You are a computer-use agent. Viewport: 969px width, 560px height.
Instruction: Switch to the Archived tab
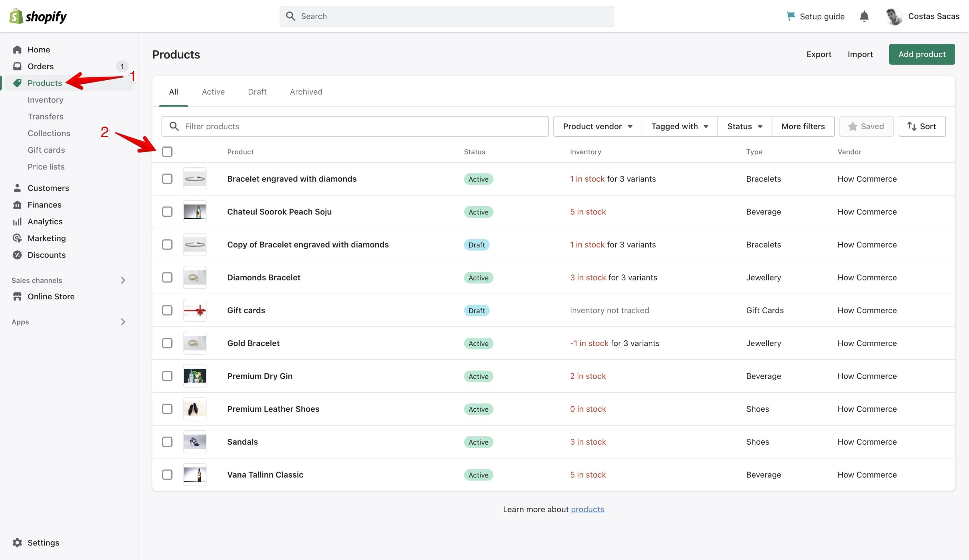(306, 91)
